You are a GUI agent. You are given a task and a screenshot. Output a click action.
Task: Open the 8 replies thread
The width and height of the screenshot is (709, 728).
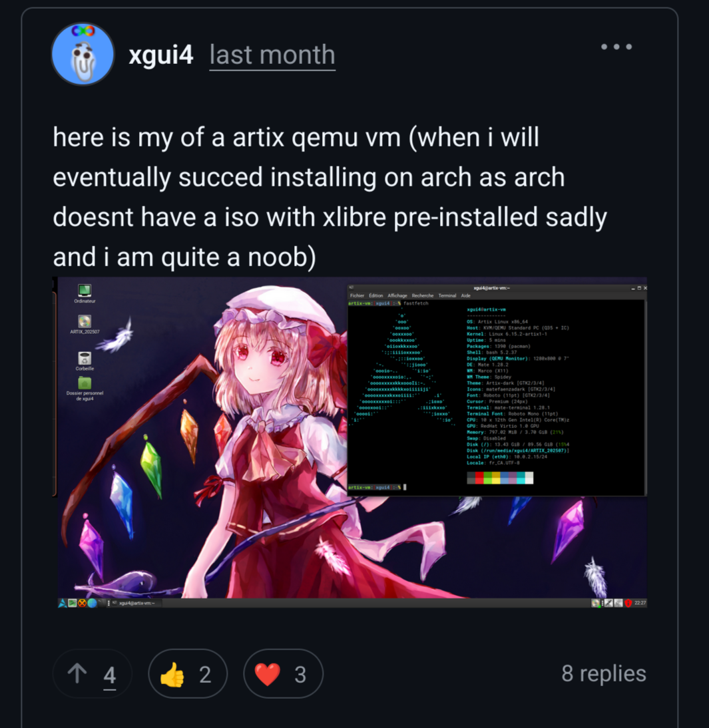click(604, 673)
